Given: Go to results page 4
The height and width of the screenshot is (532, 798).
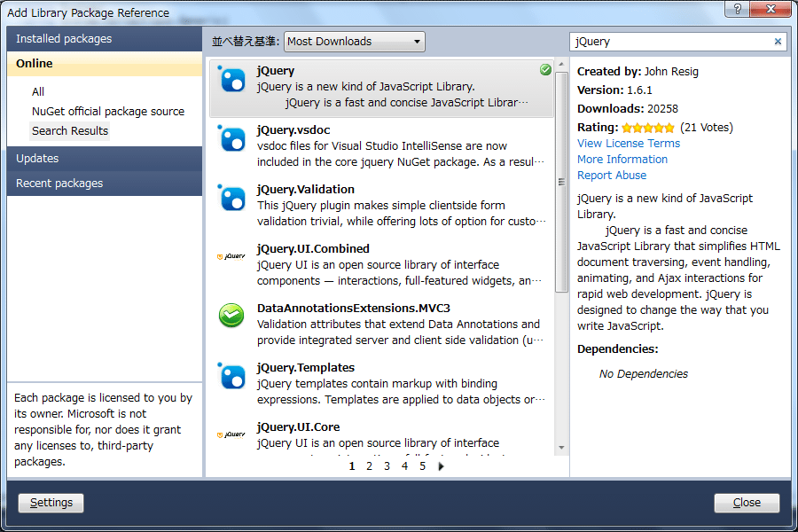Looking at the screenshot, I should (404, 466).
